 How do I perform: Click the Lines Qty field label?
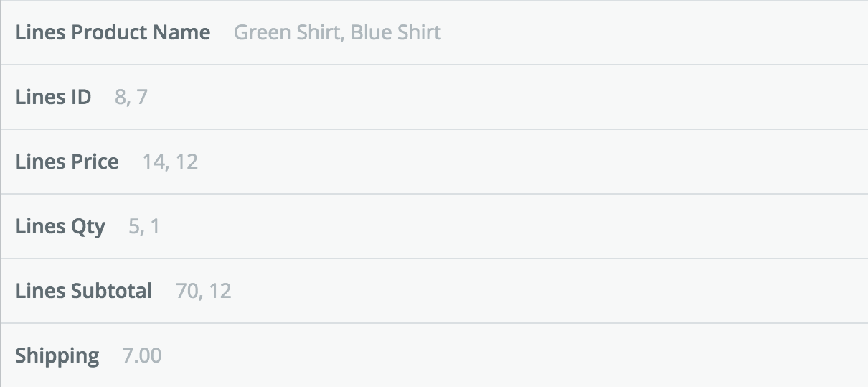point(60,226)
